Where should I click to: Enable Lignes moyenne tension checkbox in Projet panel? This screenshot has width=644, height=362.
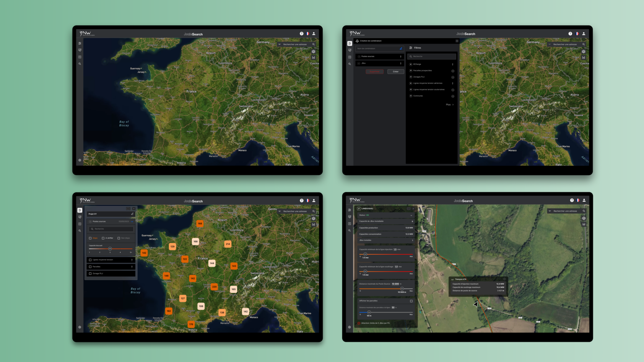[x=90, y=260]
